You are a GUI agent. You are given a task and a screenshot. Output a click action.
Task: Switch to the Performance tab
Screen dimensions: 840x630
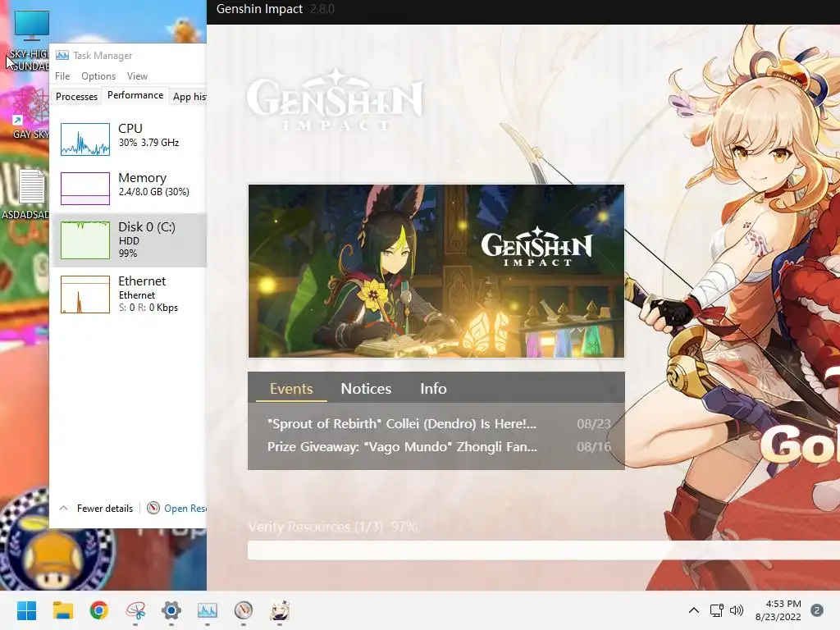coord(135,95)
